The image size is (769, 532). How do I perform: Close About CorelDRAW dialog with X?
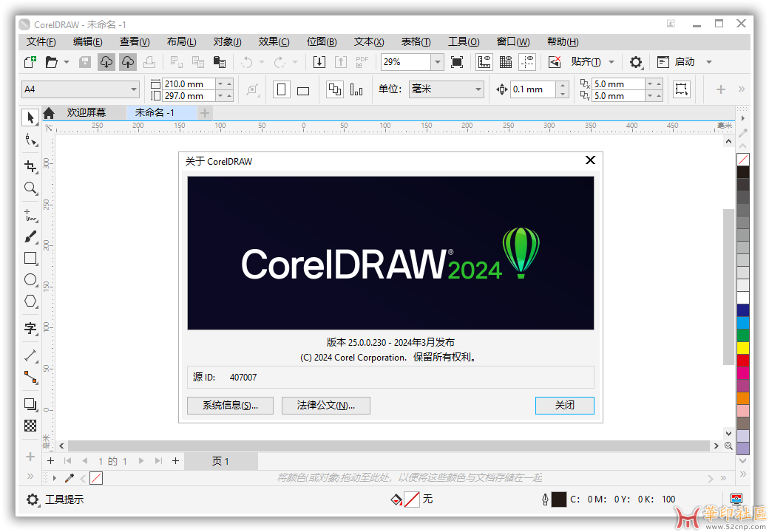591,160
